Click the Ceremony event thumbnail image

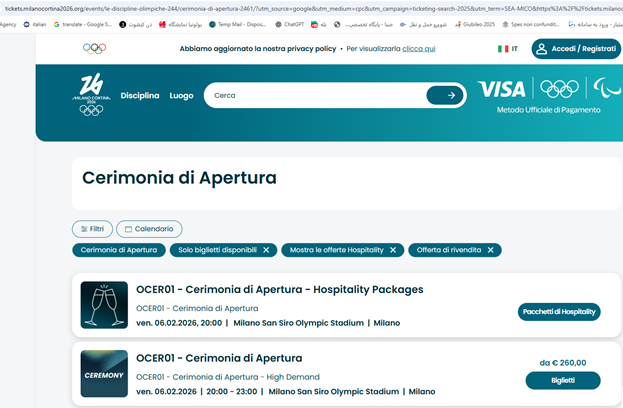click(x=104, y=374)
